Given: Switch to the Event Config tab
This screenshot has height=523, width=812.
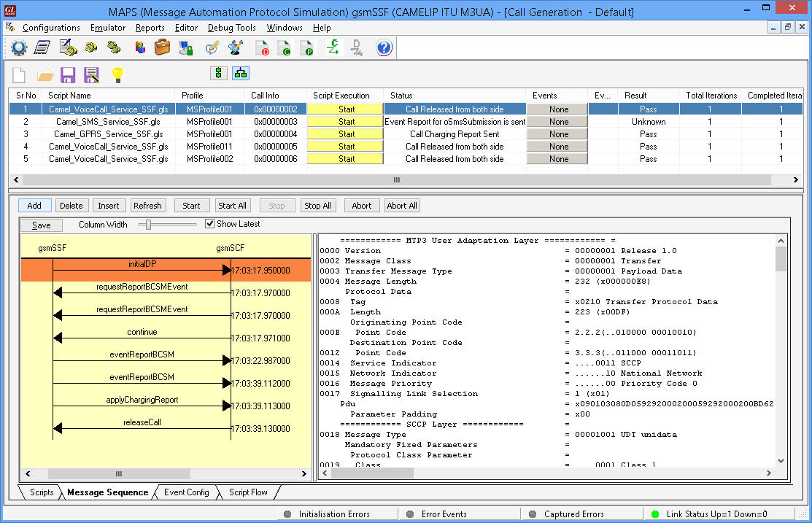Looking at the screenshot, I should pos(187,492).
